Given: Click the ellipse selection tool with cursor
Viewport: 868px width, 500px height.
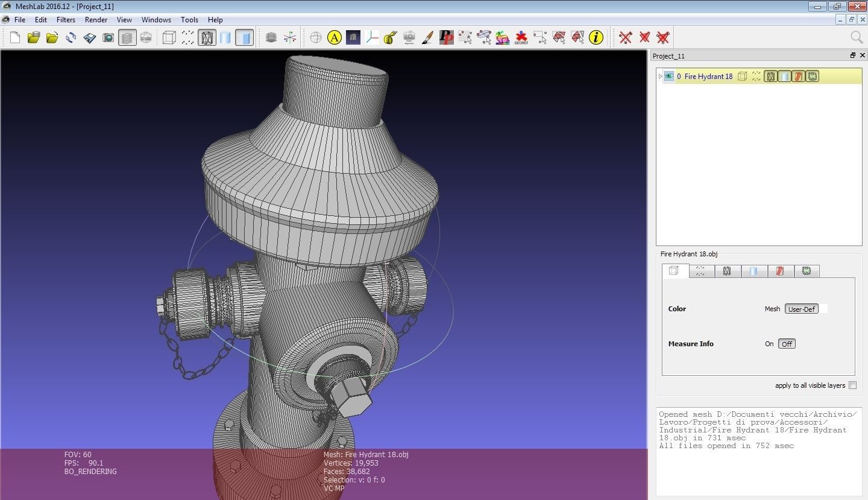Looking at the screenshot, I should point(483,37).
